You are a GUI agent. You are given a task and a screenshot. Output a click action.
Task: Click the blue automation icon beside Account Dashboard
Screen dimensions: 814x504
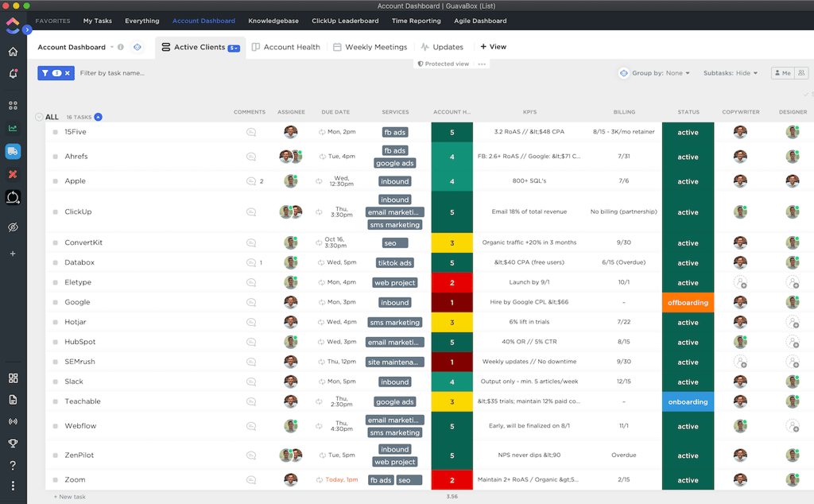pos(137,47)
